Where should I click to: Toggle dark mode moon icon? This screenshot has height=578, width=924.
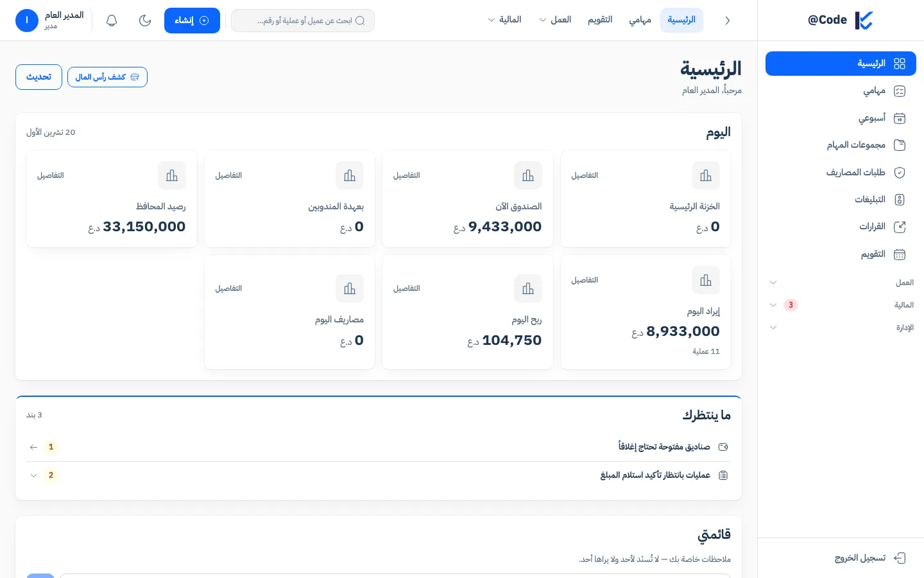point(145,21)
